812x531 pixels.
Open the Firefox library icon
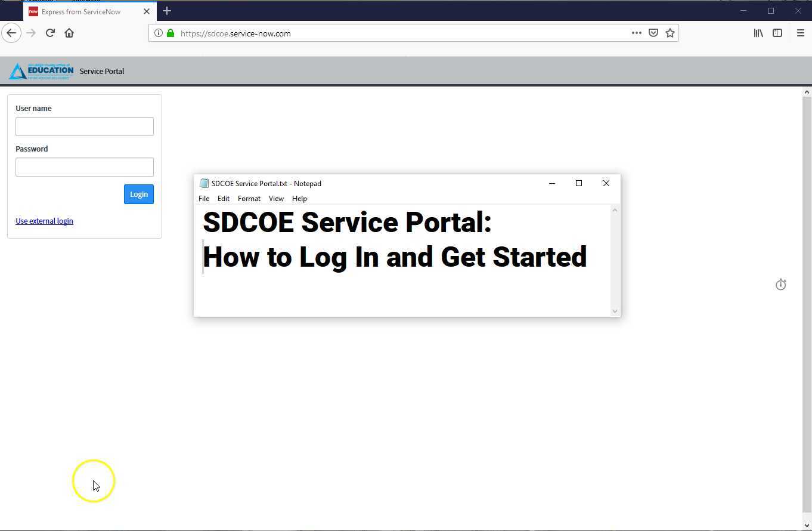tap(758, 33)
